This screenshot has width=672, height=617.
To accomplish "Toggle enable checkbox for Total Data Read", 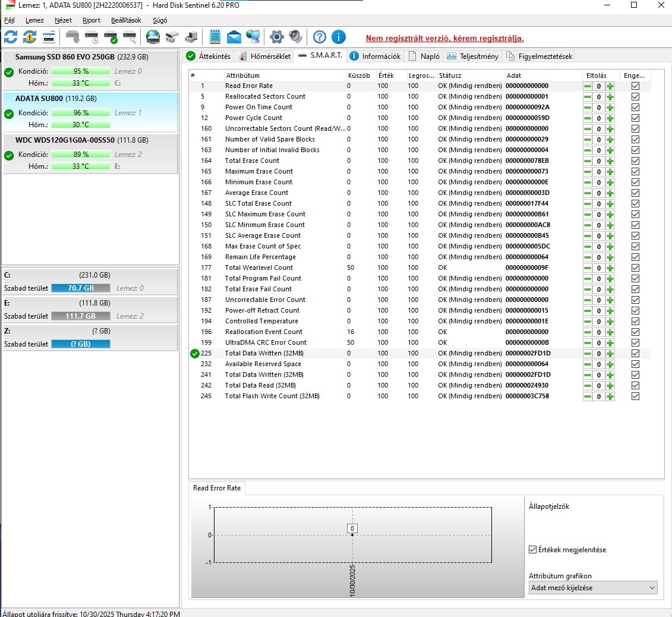I will (635, 385).
